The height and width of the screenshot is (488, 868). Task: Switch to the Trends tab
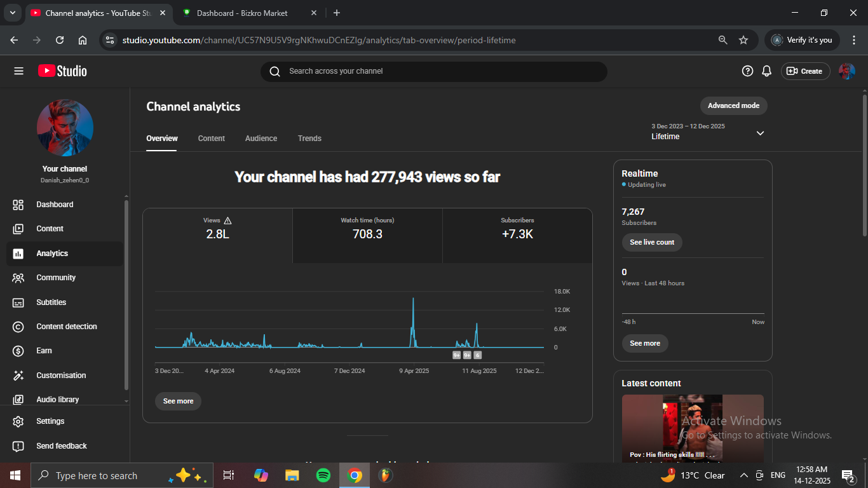pos(309,139)
